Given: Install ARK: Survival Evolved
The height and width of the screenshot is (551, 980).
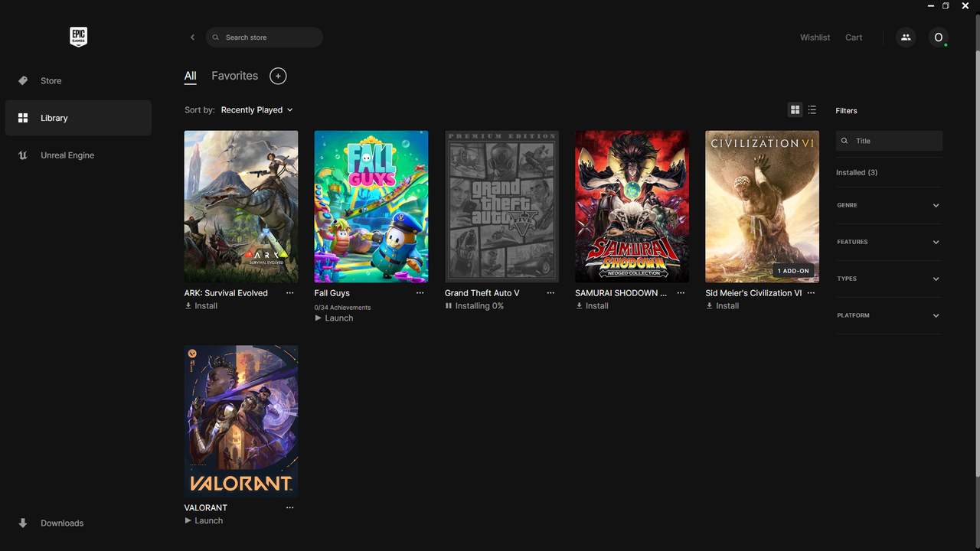Looking at the screenshot, I should (x=201, y=306).
